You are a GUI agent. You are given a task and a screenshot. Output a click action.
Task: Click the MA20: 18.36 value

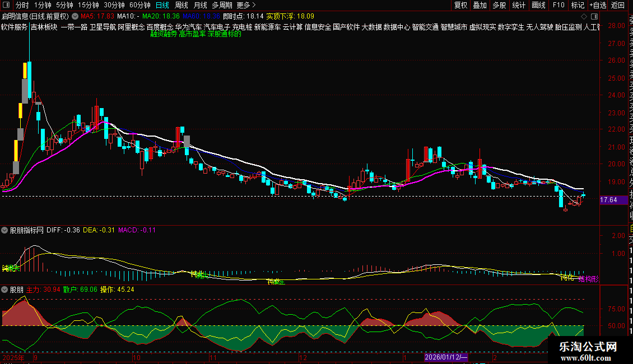pos(161,16)
